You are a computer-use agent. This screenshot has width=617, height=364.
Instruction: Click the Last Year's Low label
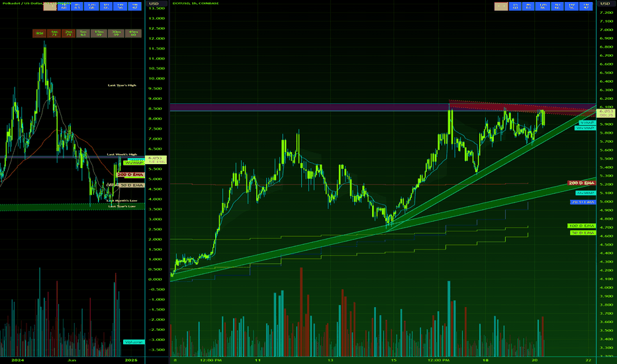[x=122, y=206]
